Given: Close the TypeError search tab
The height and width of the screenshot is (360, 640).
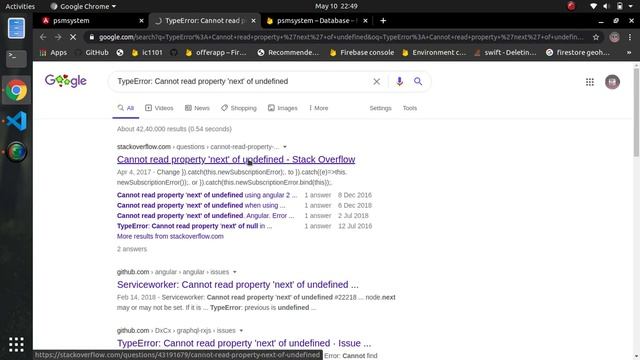Looking at the screenshot, I should [x=253, y=21].
